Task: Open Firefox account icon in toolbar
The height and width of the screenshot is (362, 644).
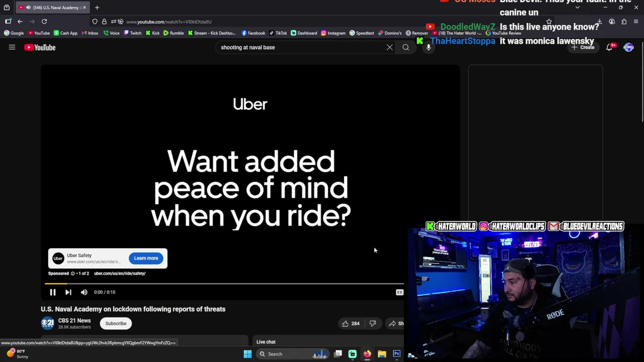Action: pos(612,22)
